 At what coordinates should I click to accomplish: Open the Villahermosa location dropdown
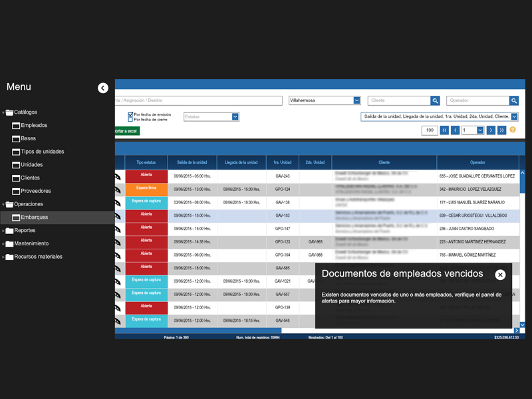click(356, 100)
